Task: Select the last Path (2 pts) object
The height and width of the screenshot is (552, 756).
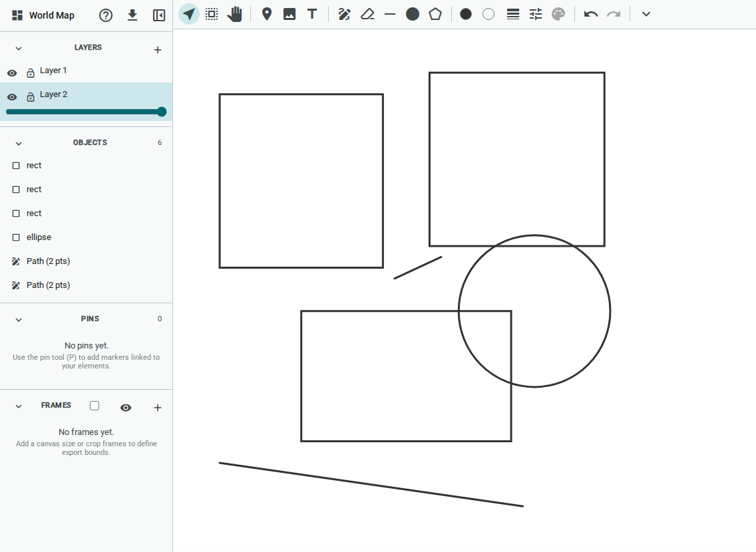Action: point(87,285)
